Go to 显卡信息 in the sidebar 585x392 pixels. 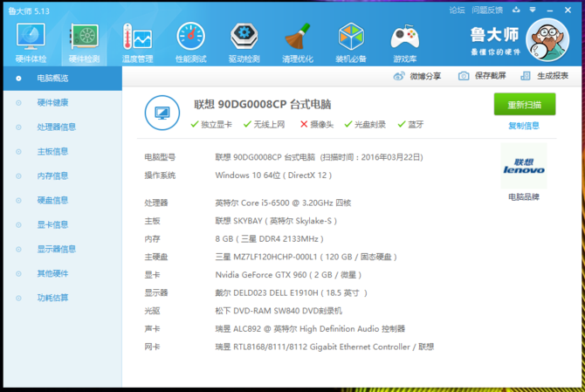(x=52, y=224)
